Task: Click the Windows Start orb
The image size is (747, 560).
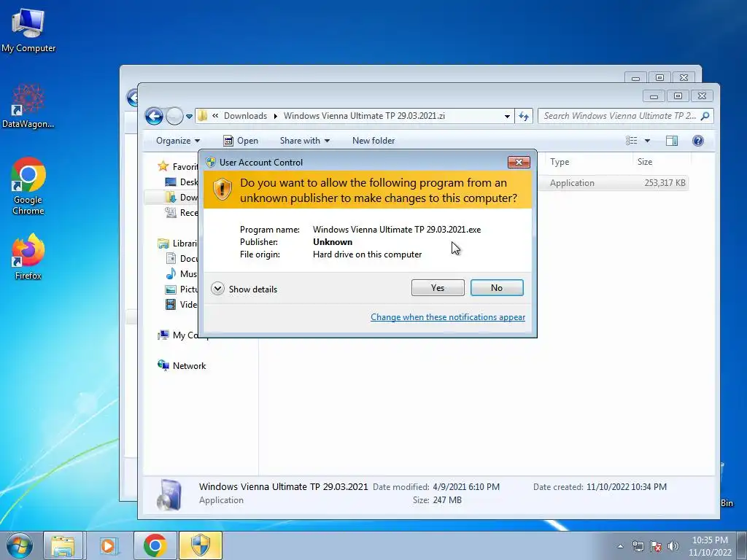Action: tap(20, 545)
